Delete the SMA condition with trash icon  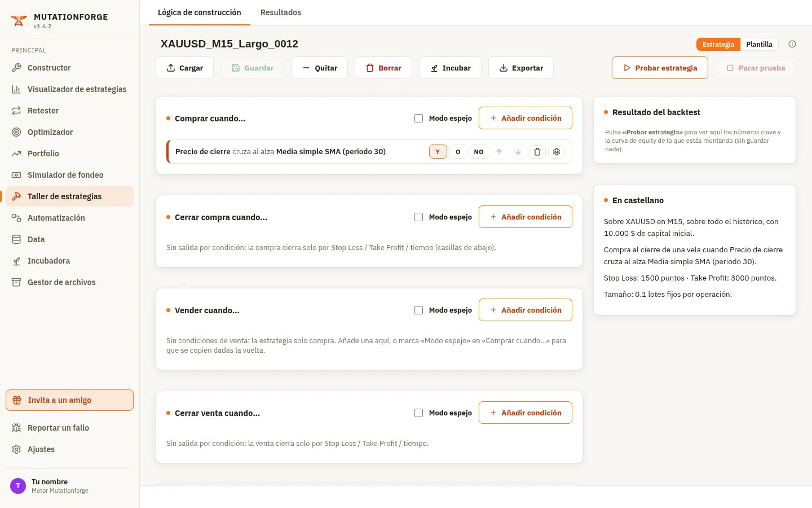click(x=537, y=152)
